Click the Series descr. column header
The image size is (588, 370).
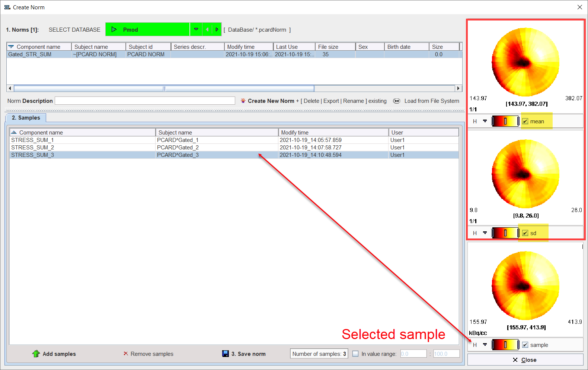click(x=198, y=47)
